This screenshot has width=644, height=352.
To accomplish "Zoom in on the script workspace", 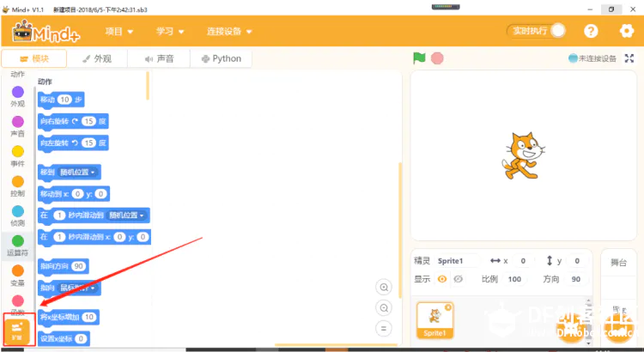I will (x=384, y=287).
